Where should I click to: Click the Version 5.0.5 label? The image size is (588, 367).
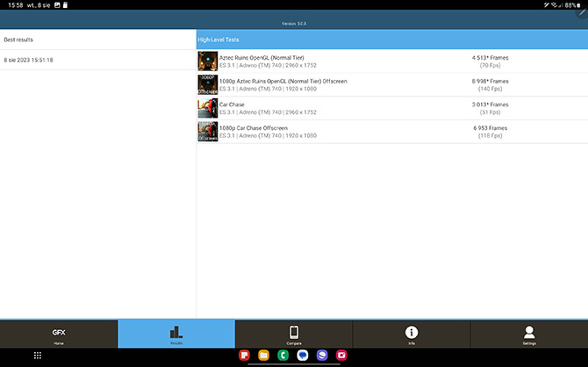pyautogui.click(x=294, y=24)
